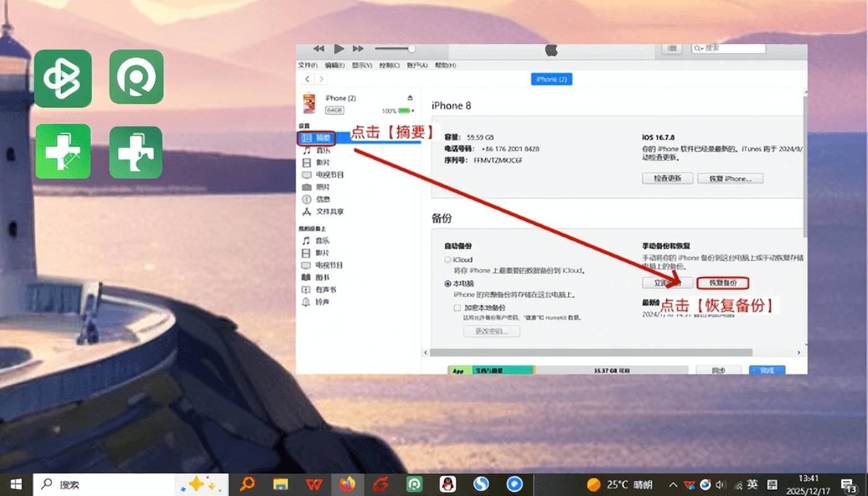
Task: Open File Explorer from the taskbar
Action: click(281, 484)
